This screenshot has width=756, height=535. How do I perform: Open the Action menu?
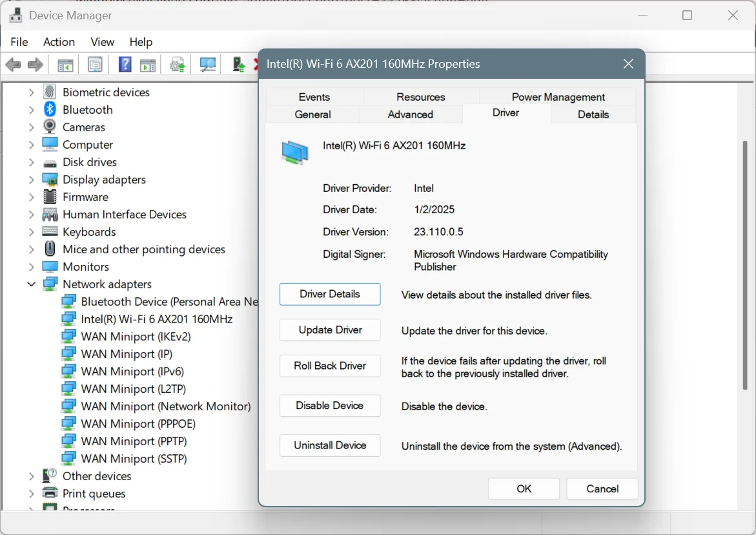[59, 42]
